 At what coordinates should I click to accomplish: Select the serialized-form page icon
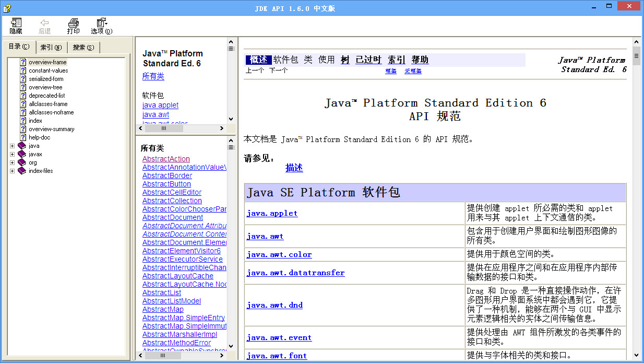pos(23,79)
